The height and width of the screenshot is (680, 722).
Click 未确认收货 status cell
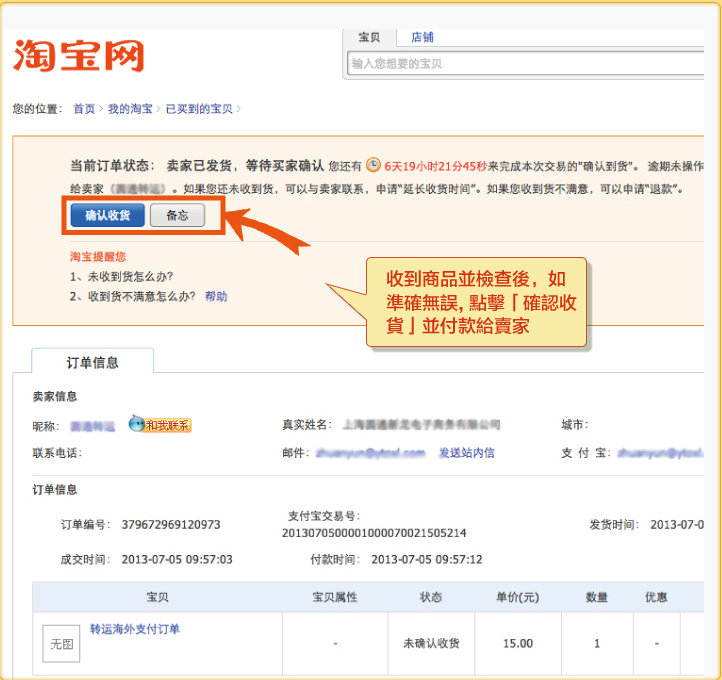[431, 643]
